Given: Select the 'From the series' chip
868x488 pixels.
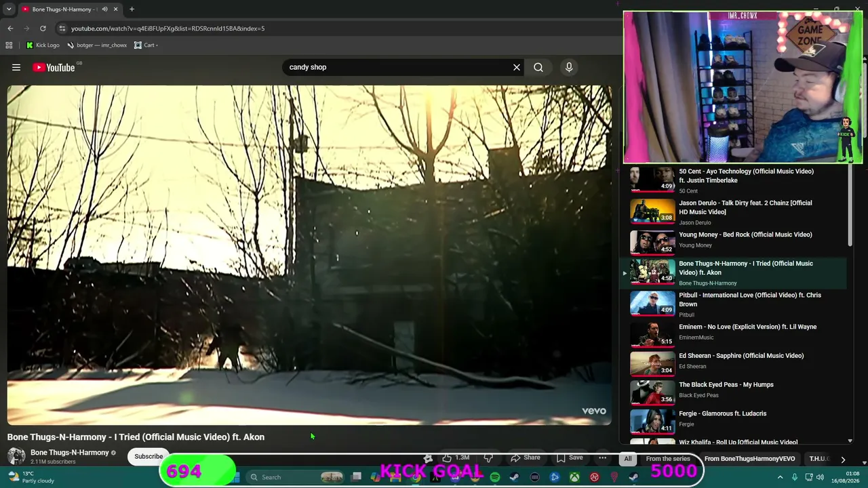Looking at the screenshot, I should point(668,459).
